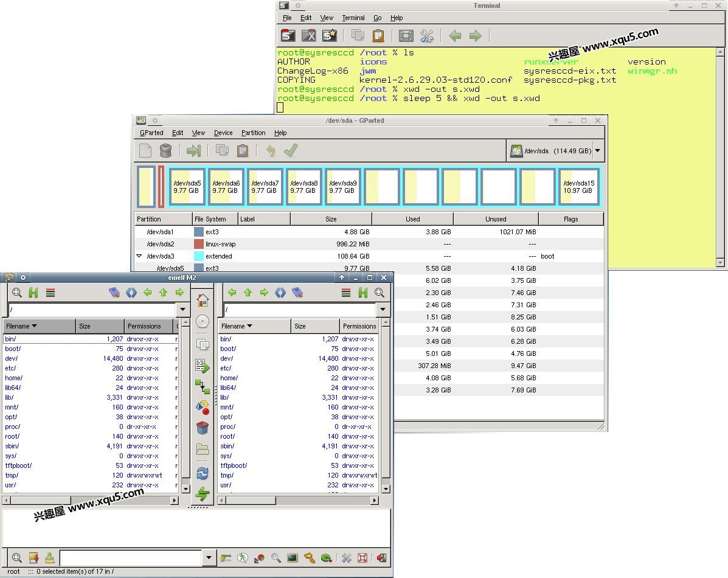Click the CD disc icon in emelFM2 center toolbar
The width and height of the screenshot is (728, 578).
(203, 321)
